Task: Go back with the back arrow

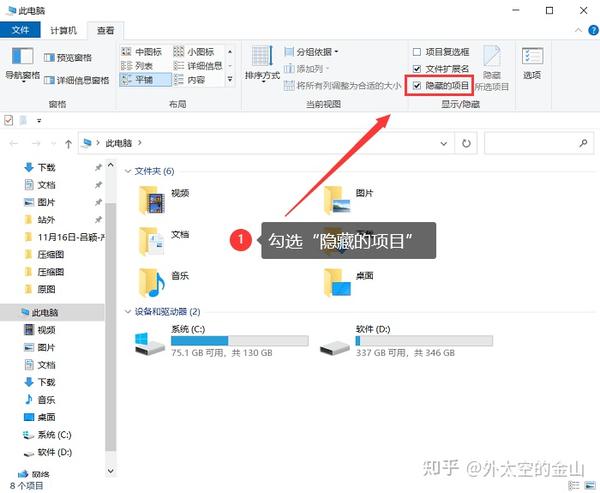Action: (x=14, y=144)
